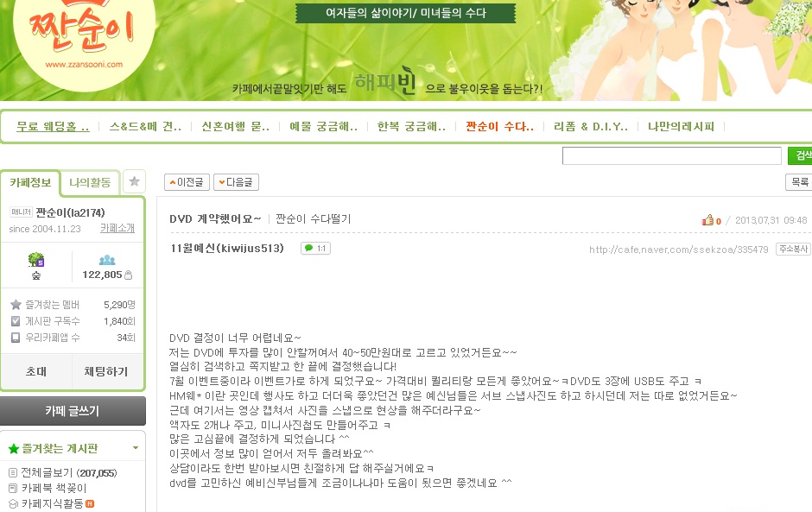
Task: Open the 신혼여행 문.. menu item
Action: pyautogui.click(x=235, y=126)
